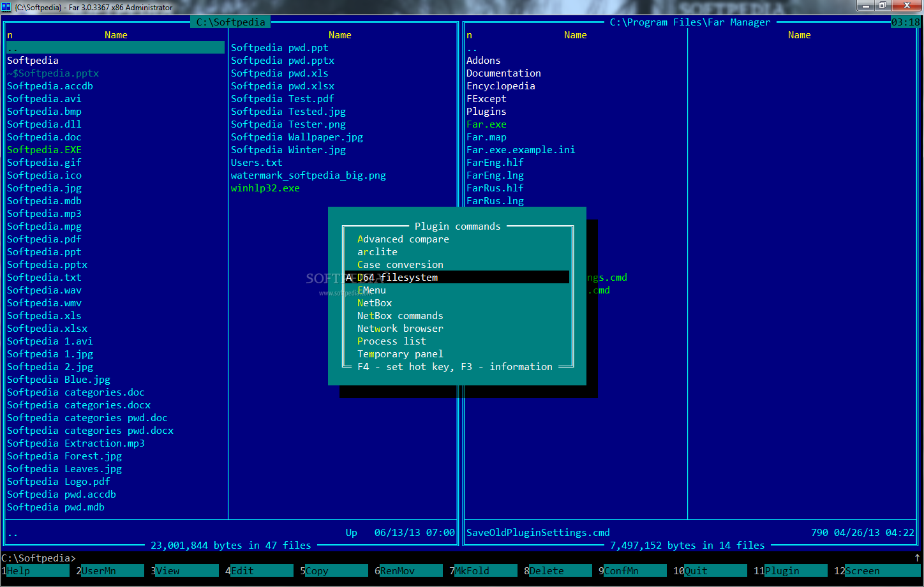
Task: Select Documentation folder in right panel
Action: (x=503, y=73)
